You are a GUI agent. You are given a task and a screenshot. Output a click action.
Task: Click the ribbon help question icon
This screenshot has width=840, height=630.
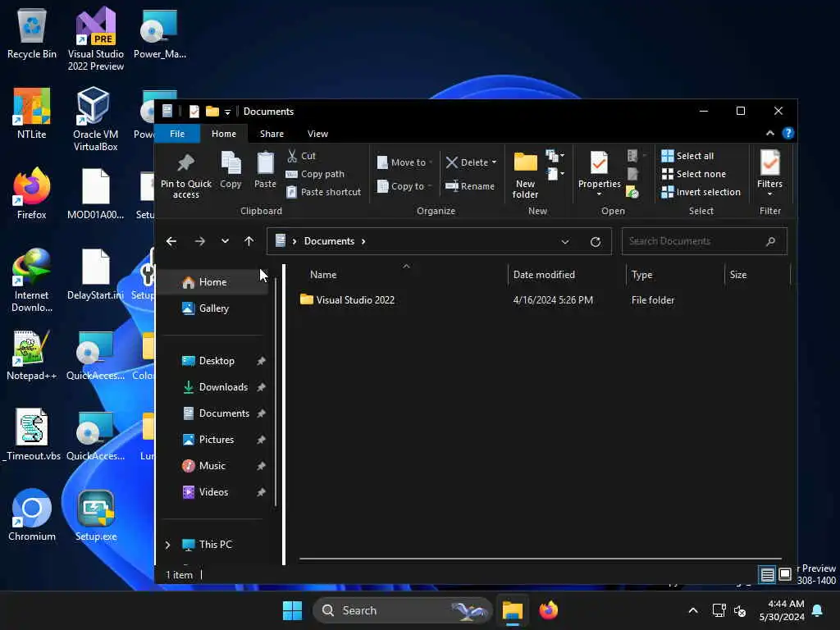click(787, 134)
